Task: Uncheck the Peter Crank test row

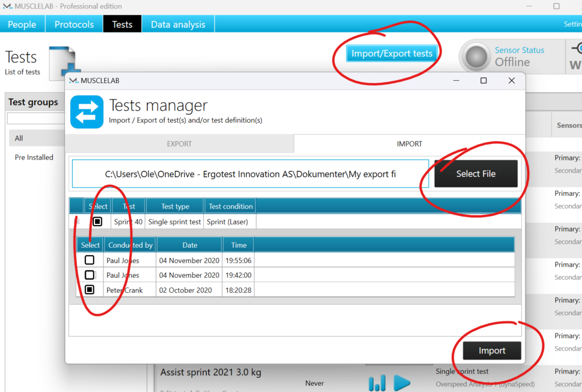Action: point(89,290)
